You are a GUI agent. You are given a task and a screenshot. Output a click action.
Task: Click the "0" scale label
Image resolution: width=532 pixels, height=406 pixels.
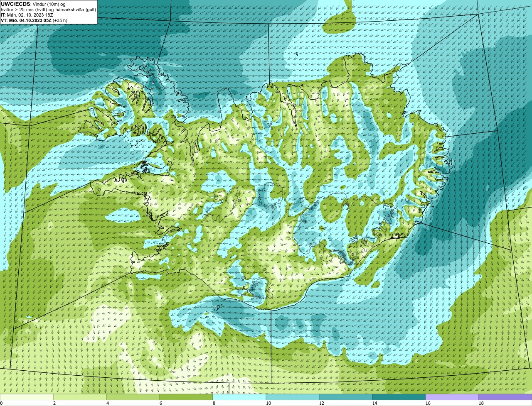point(1,403)
